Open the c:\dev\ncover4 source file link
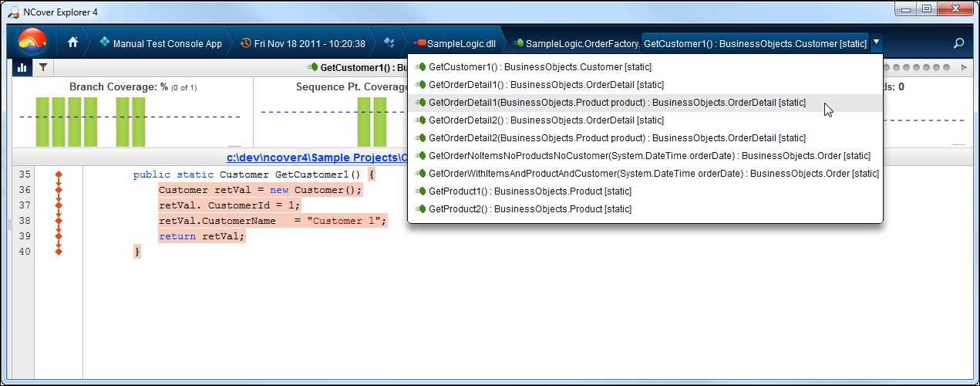Viewport: 980px width, 386px height. (316, 157)
